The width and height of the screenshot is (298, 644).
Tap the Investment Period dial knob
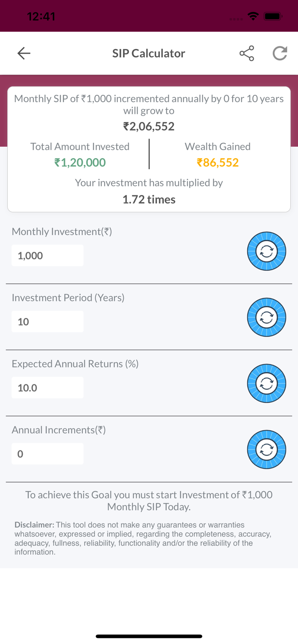pos(267,317)
